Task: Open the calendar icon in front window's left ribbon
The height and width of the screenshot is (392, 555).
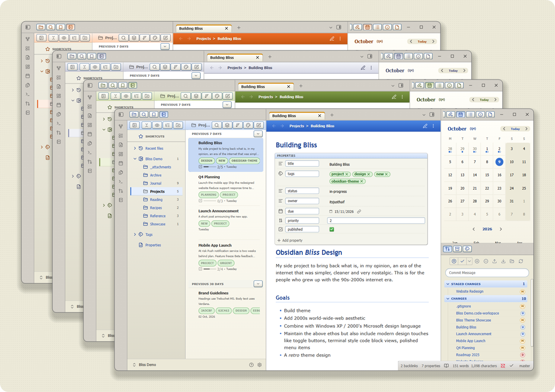Action: click(121, 163)
